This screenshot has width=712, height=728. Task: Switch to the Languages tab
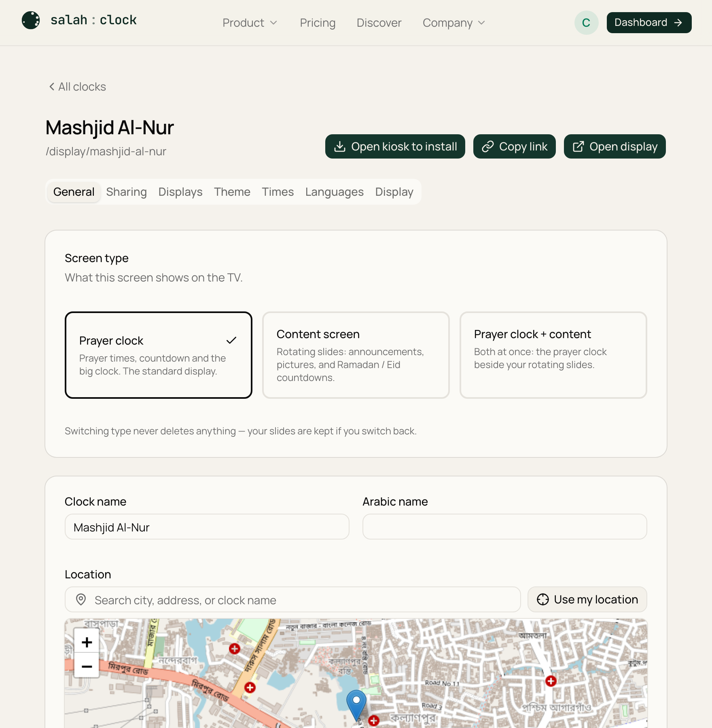pos(335,192)
